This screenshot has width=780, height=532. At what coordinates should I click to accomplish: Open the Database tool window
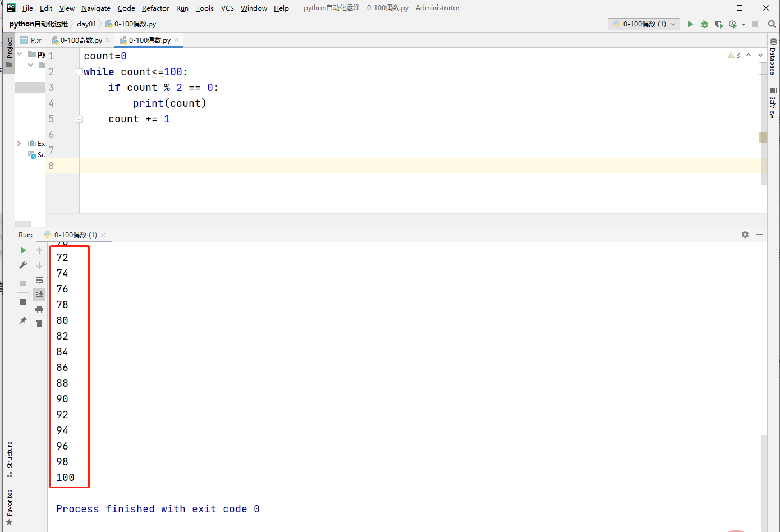(773, 57)
